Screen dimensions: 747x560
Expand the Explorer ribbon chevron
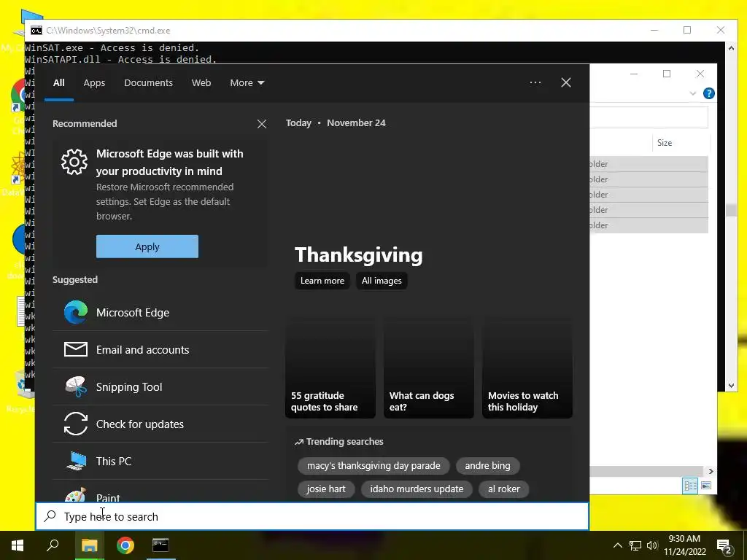(693, 93)
